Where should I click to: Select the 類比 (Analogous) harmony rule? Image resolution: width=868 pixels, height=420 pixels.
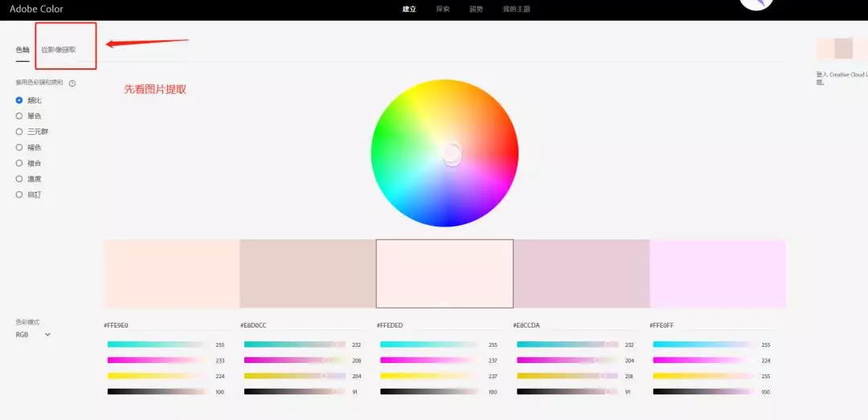[x=19, y=100]
